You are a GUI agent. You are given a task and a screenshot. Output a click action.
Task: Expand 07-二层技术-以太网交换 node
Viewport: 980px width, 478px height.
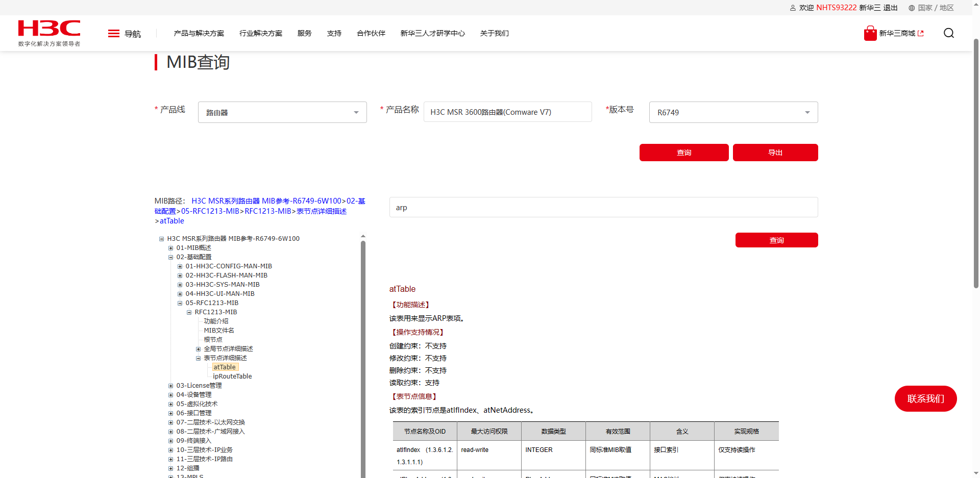(170, 422)
